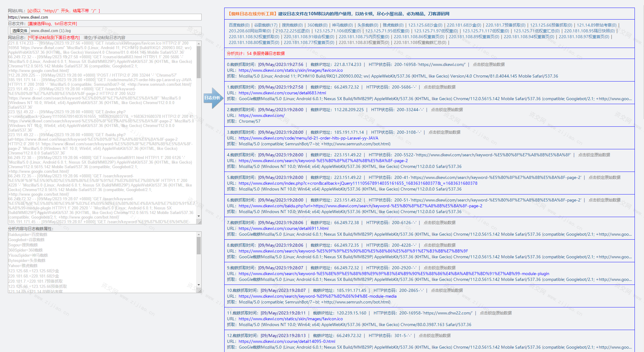Viewport: 644px width, 352px height.
Task: Lock original data for entry 4
Action: [594, 155]
